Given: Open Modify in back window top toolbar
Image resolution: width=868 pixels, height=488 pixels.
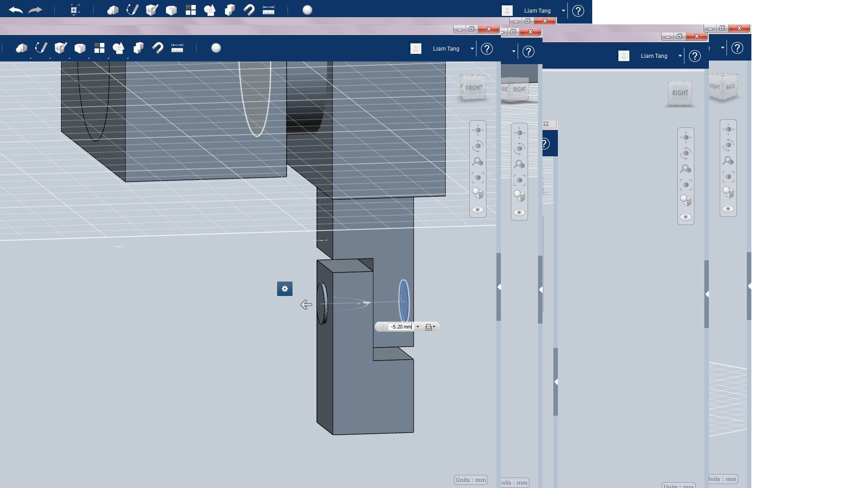Looking at the screenshot, I should (171, 10).
